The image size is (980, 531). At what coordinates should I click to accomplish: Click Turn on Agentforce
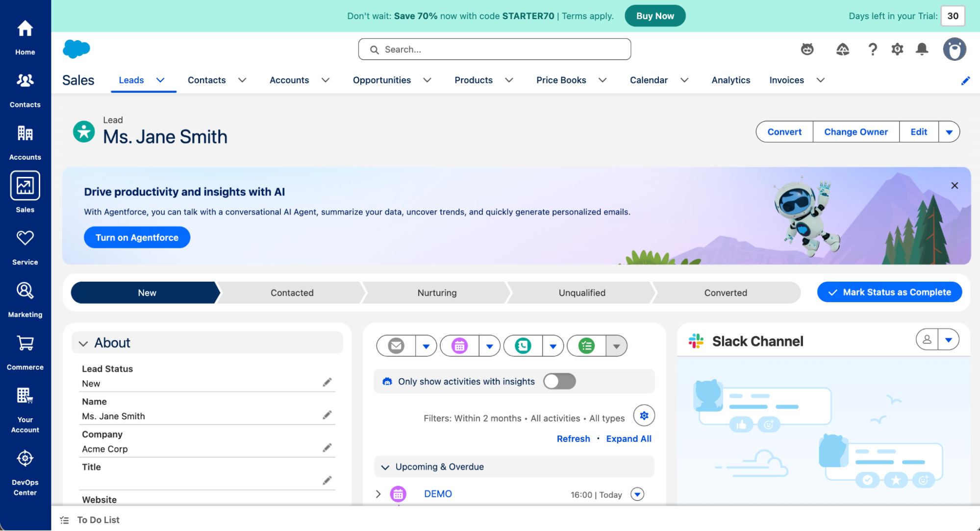(x=137, y=238)
